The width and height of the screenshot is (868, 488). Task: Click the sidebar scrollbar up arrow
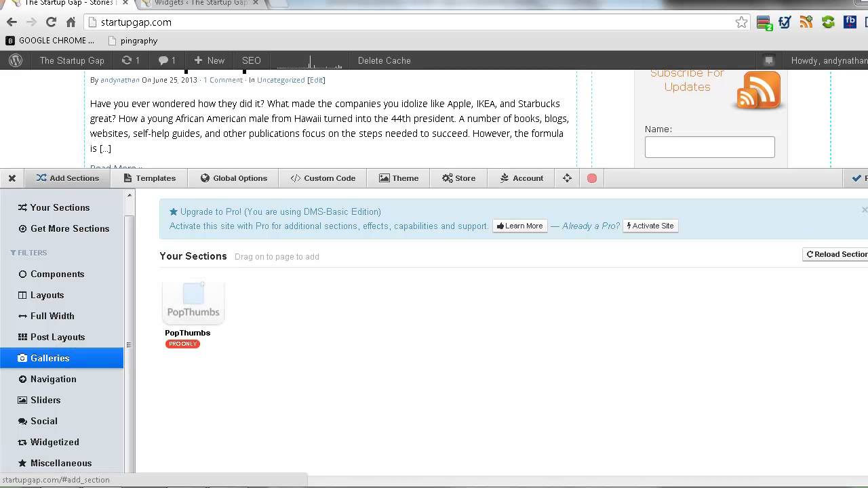(x=129, y=196)
